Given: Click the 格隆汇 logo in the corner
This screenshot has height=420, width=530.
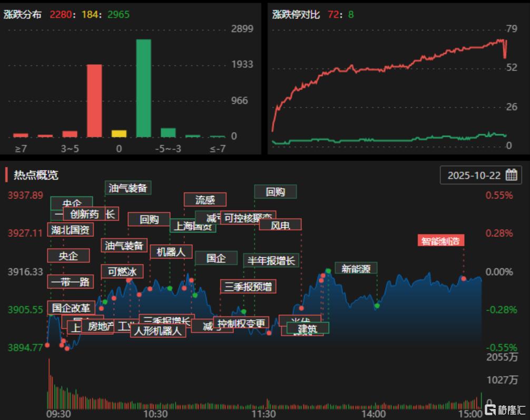Looking at the screenshot, I should [x=505, y=409].
